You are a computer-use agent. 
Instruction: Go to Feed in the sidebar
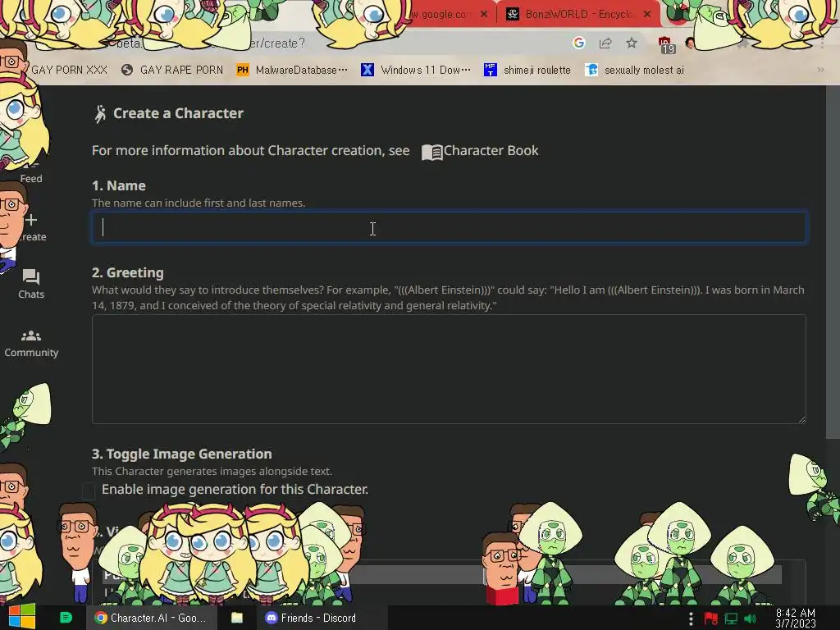click(x=31, y=178)
